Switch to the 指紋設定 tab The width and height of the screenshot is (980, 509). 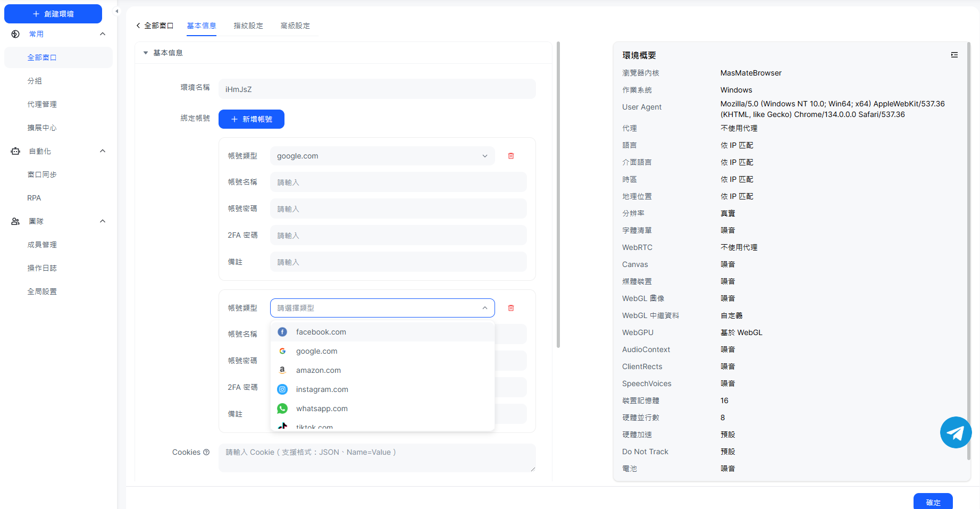(x=248, y=26)
